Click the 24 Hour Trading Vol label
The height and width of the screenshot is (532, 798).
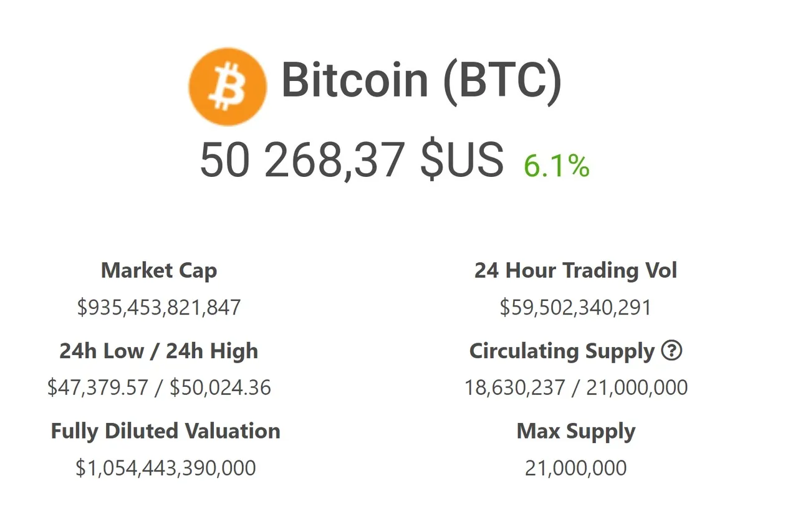[575, 270]
